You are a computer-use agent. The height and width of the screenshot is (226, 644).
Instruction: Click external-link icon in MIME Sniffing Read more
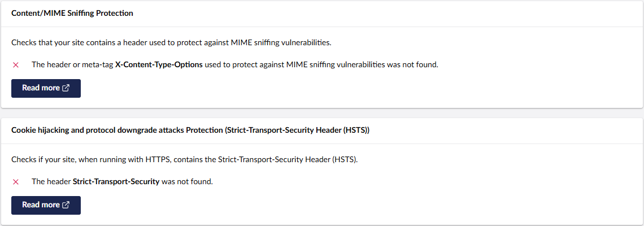(x=66, y=88)
